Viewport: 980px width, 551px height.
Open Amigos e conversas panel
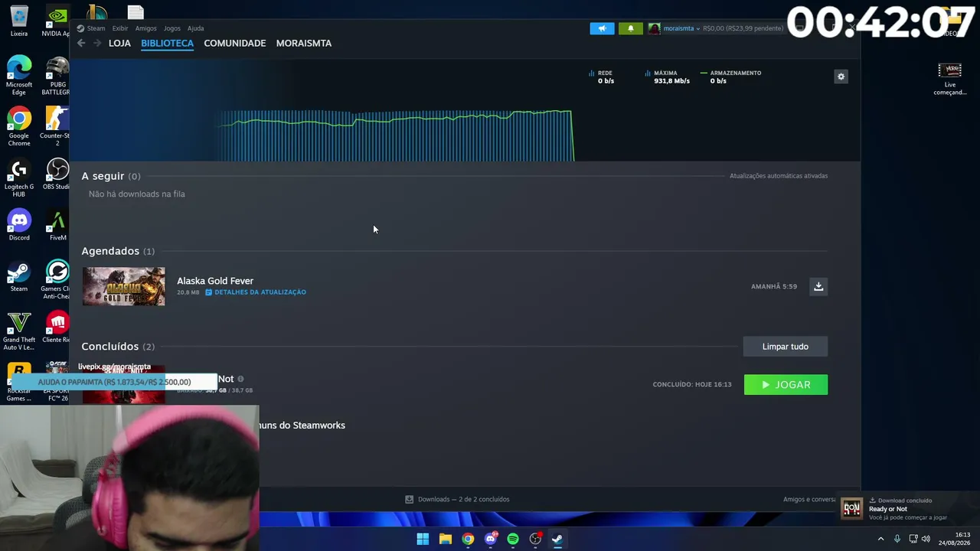809,500
